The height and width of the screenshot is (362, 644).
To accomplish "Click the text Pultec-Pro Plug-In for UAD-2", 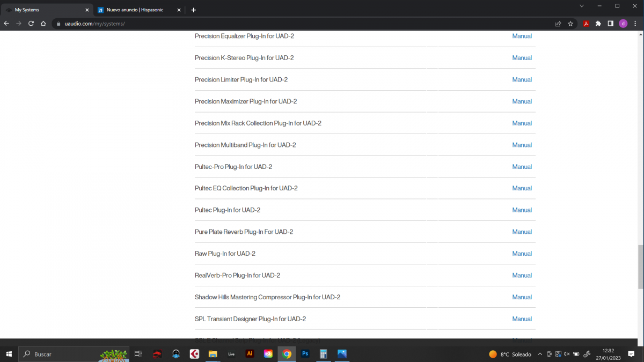I will [233, 167].
